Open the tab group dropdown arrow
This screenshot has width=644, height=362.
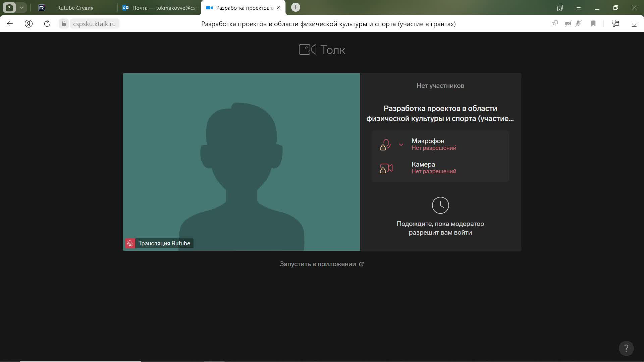coord(21,7)
